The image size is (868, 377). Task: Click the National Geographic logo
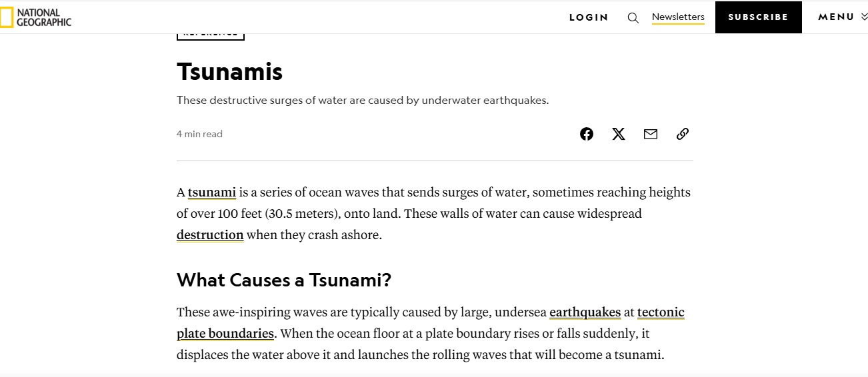click(x=36, y=17)
